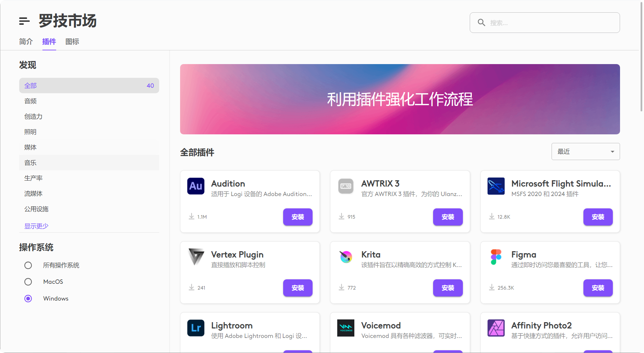Screen dimensions: 644x353
Task: Open the Microsoft Flight Simula... title
Action: pyautogui.click(x=561, y=184)
